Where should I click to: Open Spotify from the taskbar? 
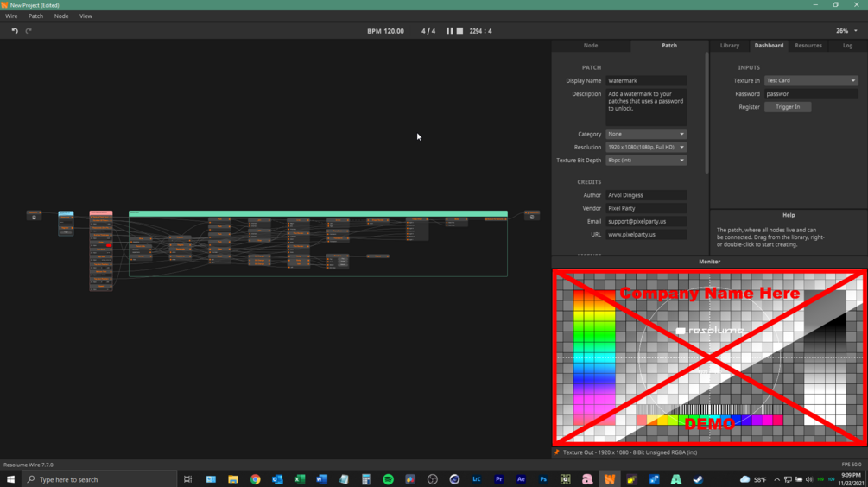[388, 479]
